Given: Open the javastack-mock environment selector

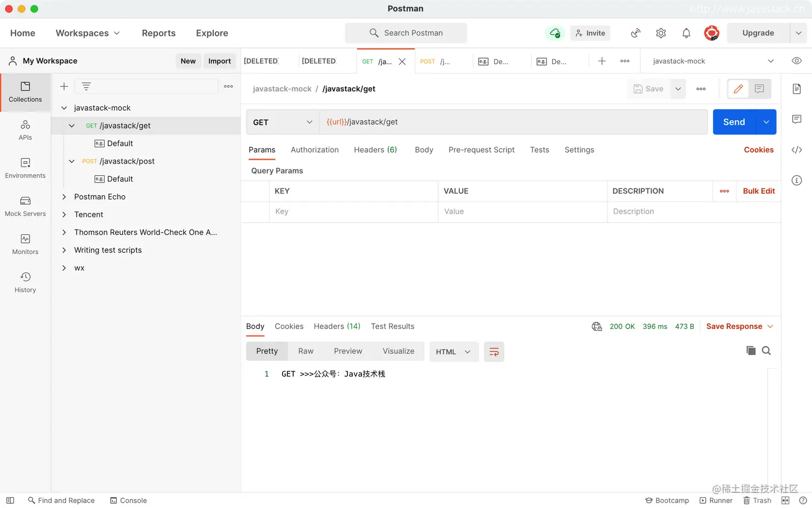Looking at the screenshot, I should pos(713,61).
